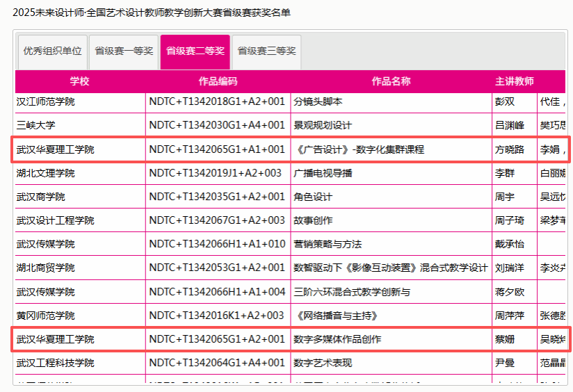Click the 武汉工程科技学院 school cell
573x392 pixels.
pyautogui.click(x=56, y=363)
